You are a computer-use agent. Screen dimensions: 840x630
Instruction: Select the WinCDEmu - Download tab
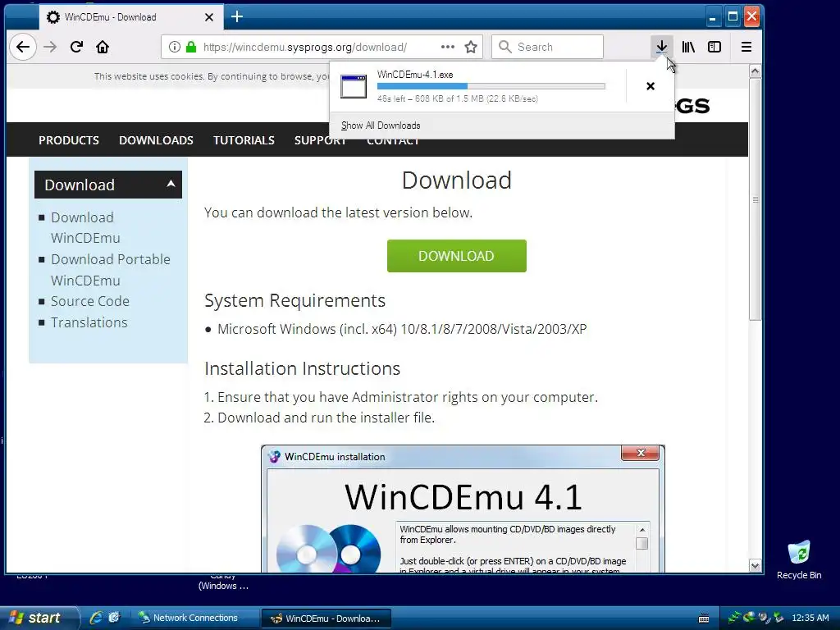[x=130, y=17]
